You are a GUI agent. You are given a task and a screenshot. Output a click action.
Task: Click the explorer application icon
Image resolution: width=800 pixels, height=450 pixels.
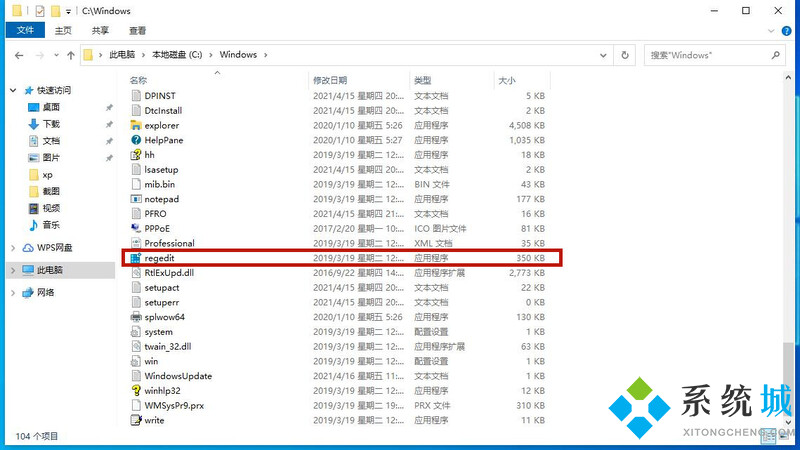coord(136,125)
